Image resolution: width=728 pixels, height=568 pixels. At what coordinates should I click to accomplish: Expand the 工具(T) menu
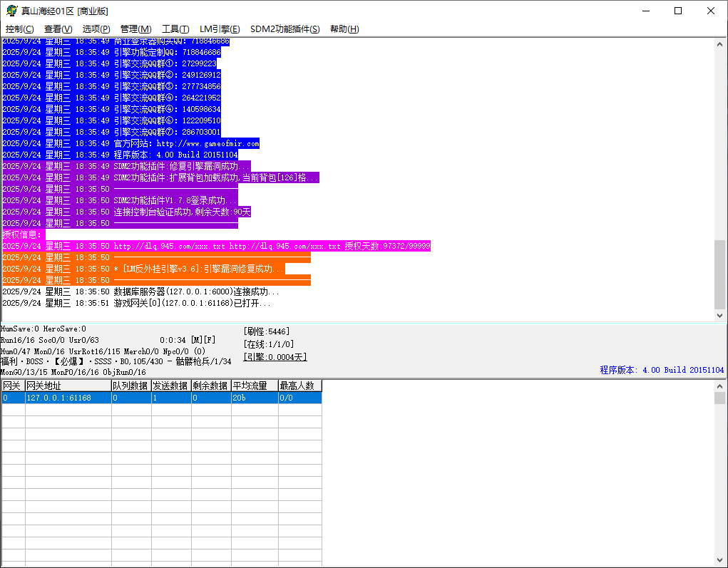click(175, 29)
